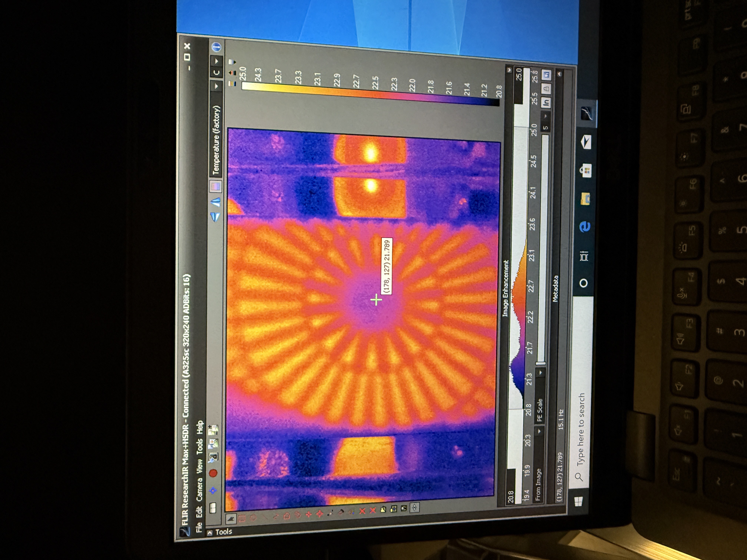Click the snapshot image icon beside filmstrip icon

(213, 444)
